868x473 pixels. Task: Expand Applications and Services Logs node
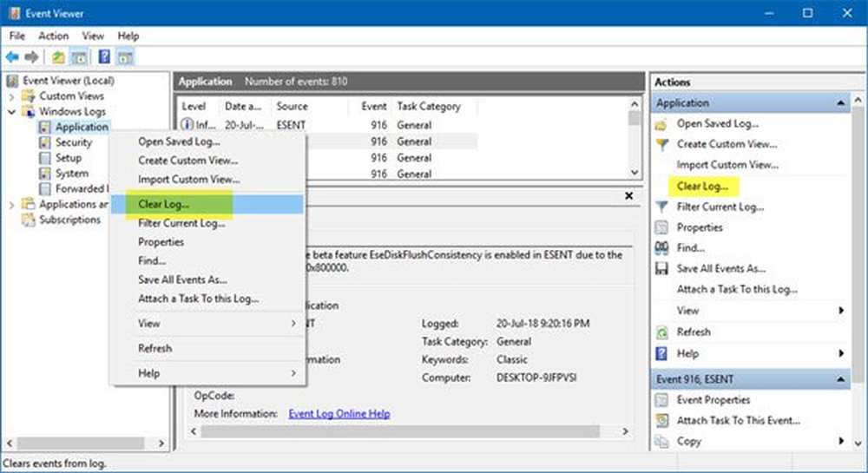point(11,205)
